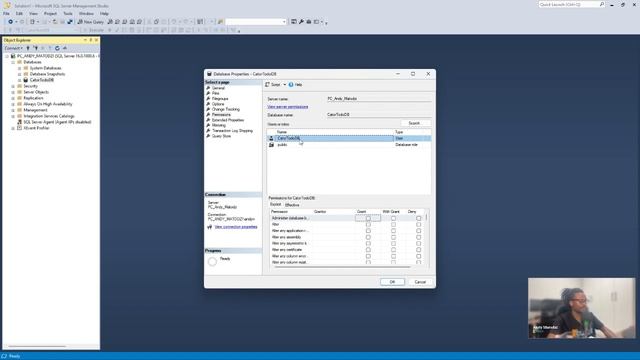Expand the Server Objects tree node
Image resolution: width=640 pixels, height=360 pixels.
point(13,92)
